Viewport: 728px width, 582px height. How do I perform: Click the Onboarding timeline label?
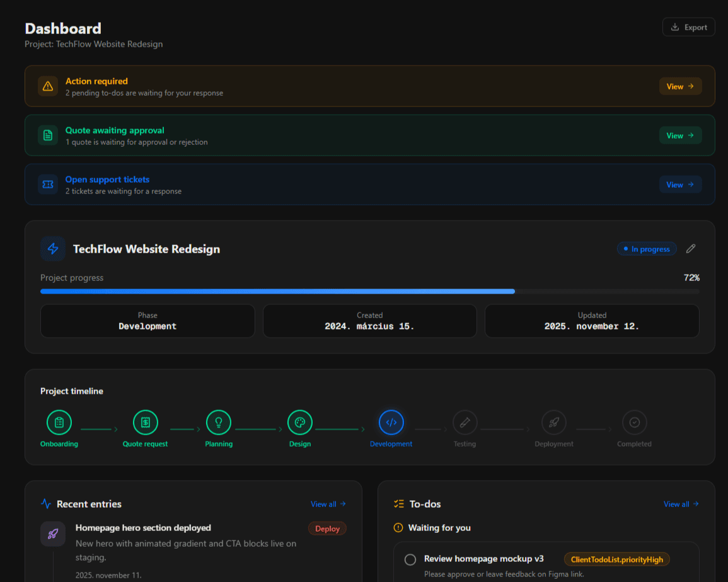[59, 444]
